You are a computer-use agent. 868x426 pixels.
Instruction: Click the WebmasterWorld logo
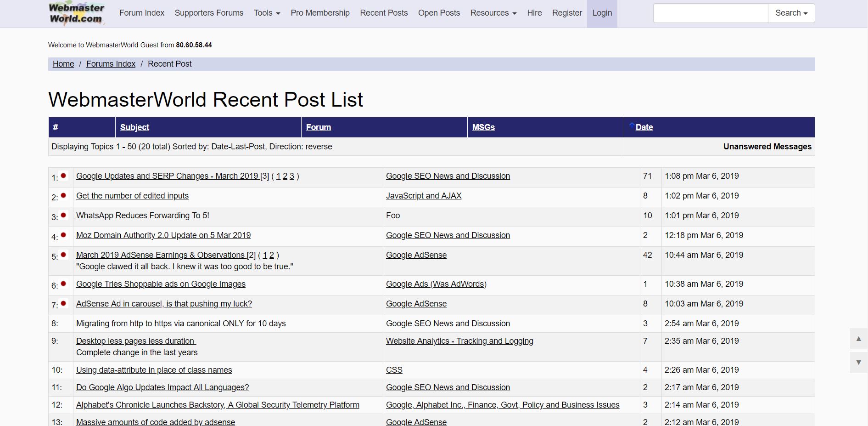pyautogui.click(x=77, y=13)
